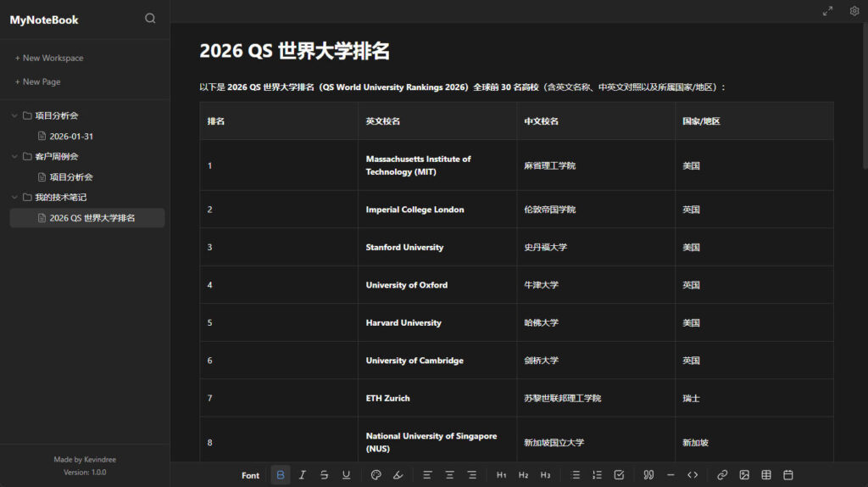This screenshot has width=868, height=487.
Task: Click + New Workspace
Action: click(49, 59)
